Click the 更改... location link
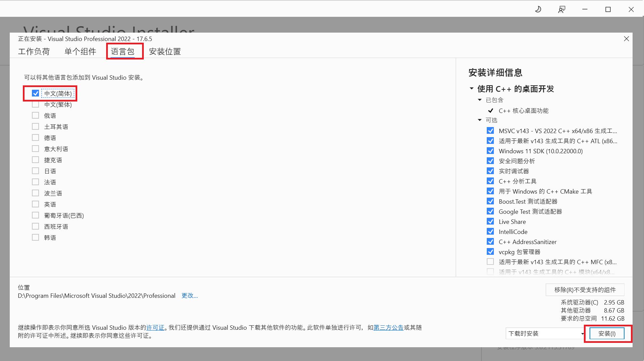This screenshot has height=361, width=644. pyautogui.click(x=189, y=295)
